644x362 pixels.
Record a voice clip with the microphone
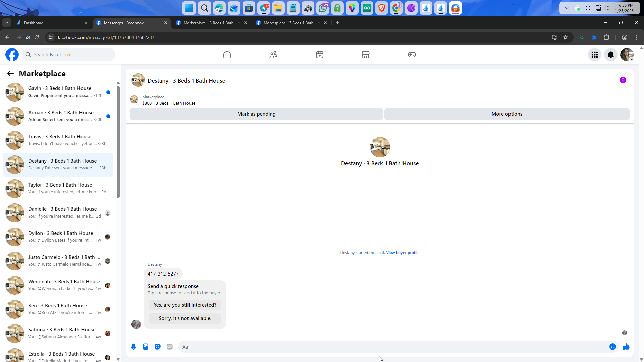[x=133, y=347]
